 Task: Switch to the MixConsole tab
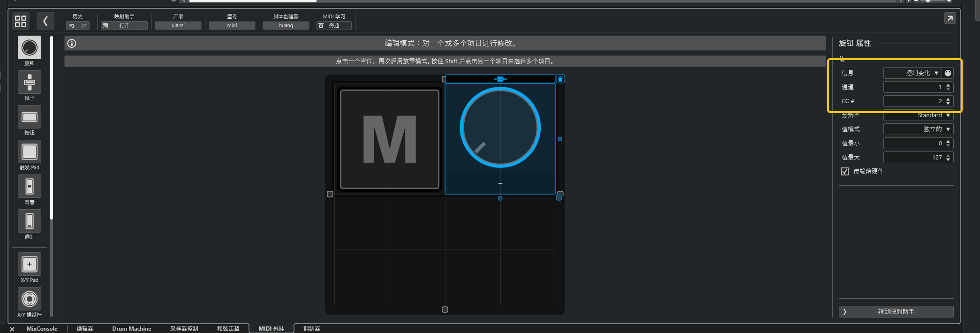[x=42, y=329]
